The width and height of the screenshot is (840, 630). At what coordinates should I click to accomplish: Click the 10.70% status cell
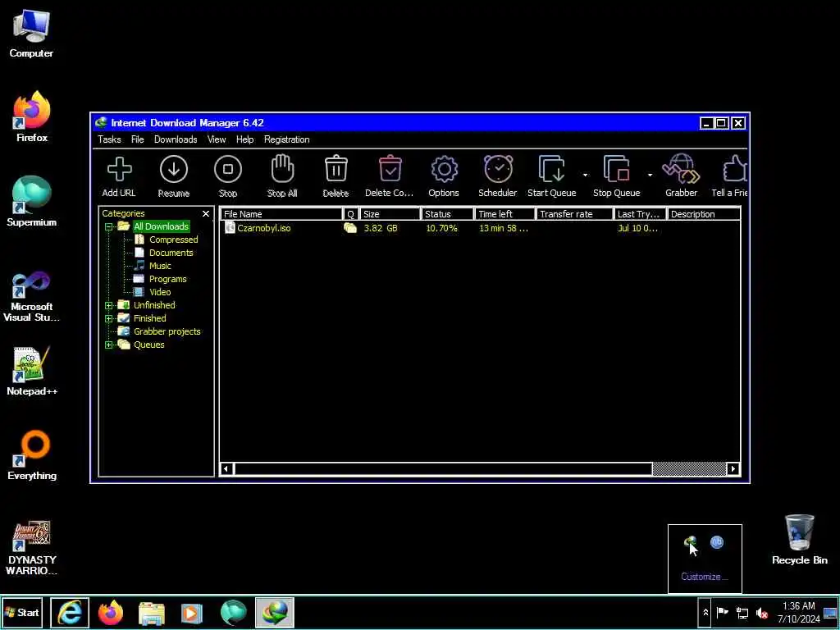click(x=441, y=228)
